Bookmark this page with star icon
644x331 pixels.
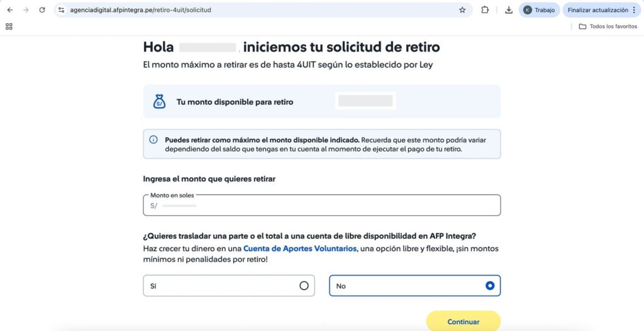pos(462,10)
